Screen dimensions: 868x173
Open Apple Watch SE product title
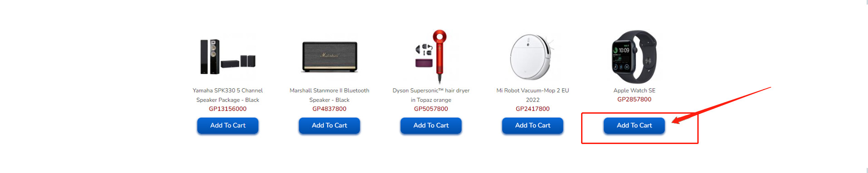click(x=634, y=91)
